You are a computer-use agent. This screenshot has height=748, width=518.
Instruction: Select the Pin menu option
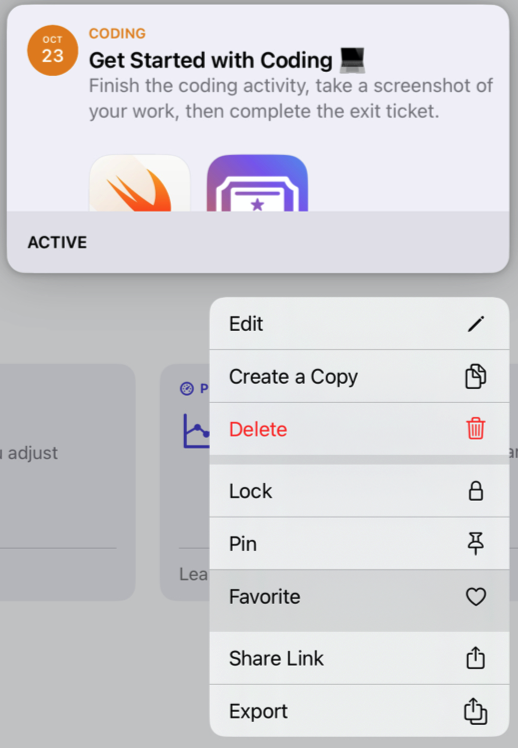359,543
